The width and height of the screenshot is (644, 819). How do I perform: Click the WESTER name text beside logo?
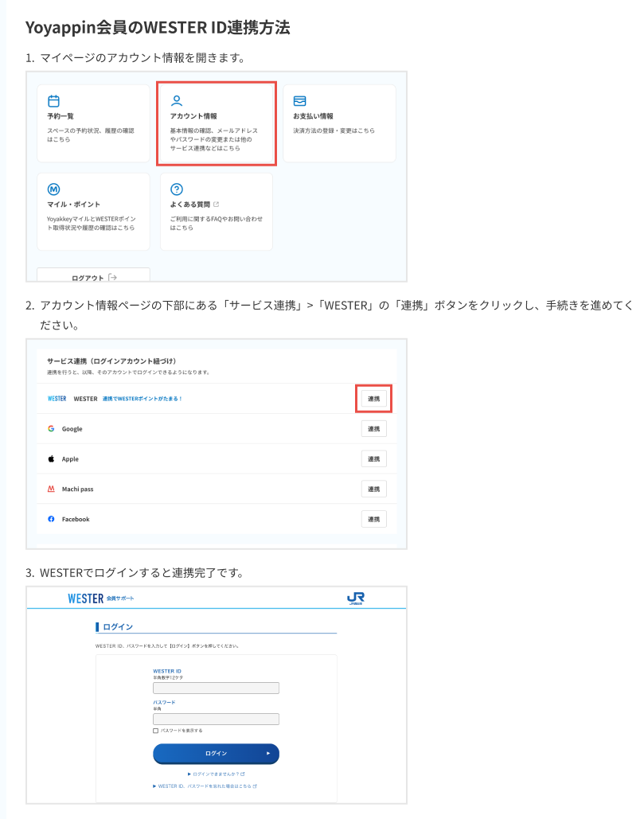(x=86, y=399)
